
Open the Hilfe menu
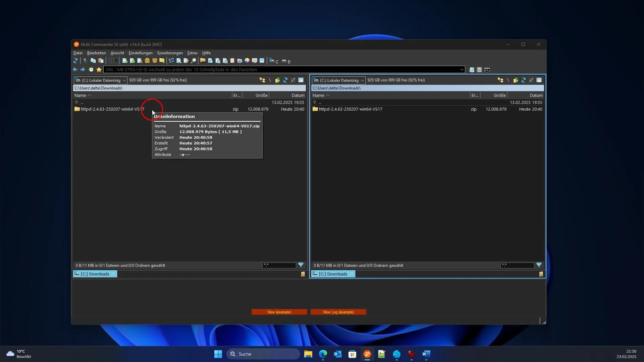click(206, 53)
